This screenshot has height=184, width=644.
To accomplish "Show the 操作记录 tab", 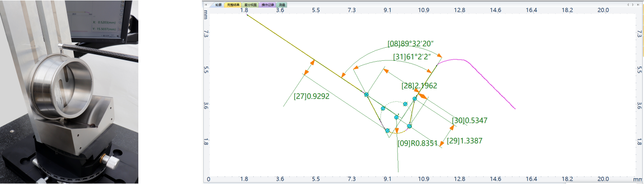I will (268, 4).
